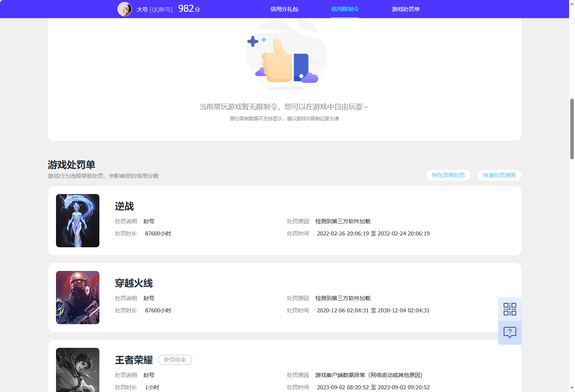Switch to the 信用分礼包 tab
The width and height of the screenshot is (575, 392).
pos(284,9)
